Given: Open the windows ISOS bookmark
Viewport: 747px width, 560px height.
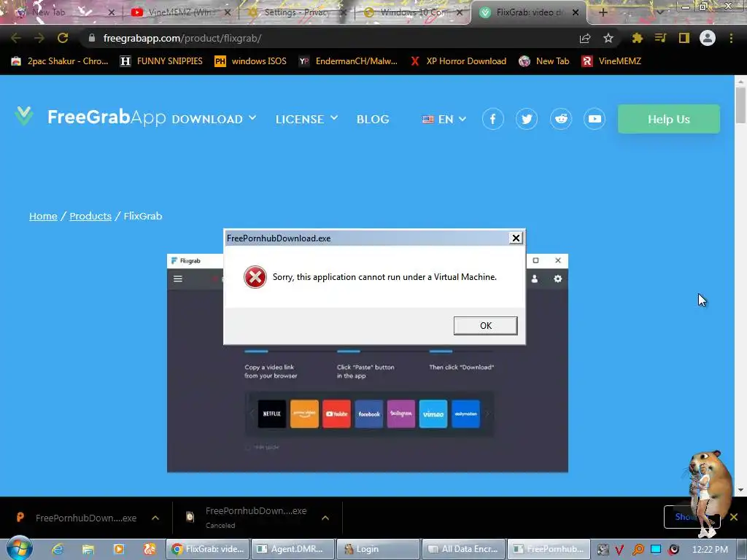Looking at the screenshot, I should coord(251,61).
